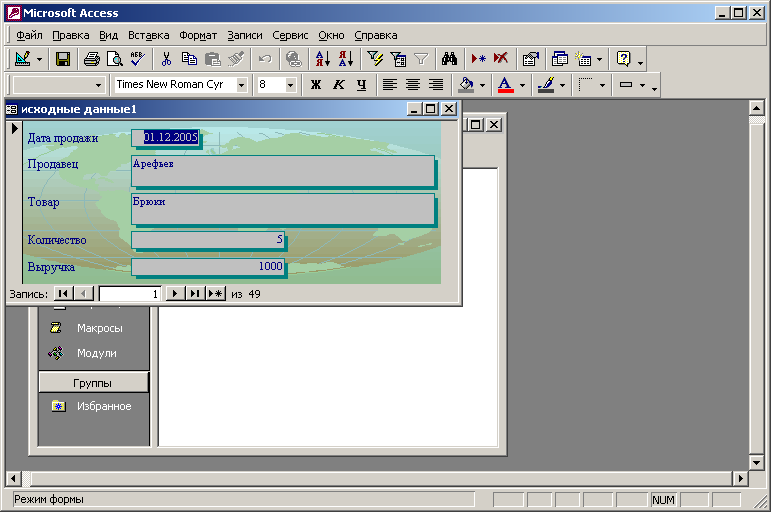The width and height of the screenshot is (771, 512).
Task: Toggle italic К formatting
Action: 339,85
